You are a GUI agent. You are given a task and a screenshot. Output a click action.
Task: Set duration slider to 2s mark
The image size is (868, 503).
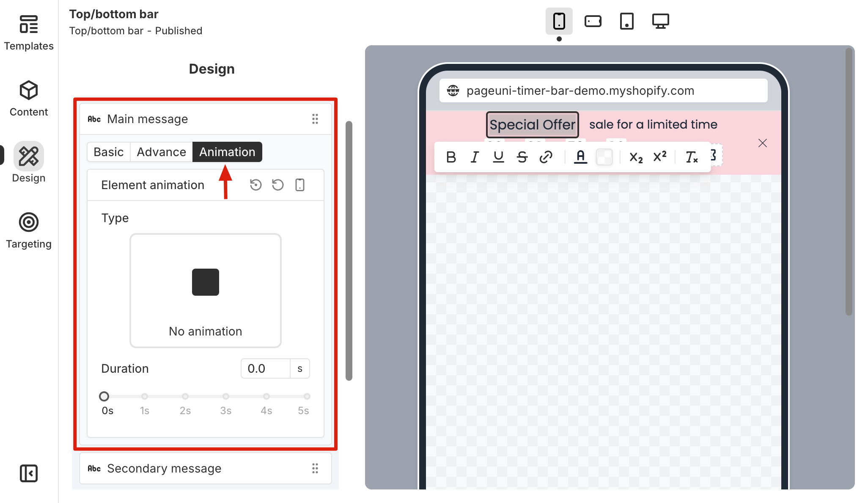(x=185, y=396)
